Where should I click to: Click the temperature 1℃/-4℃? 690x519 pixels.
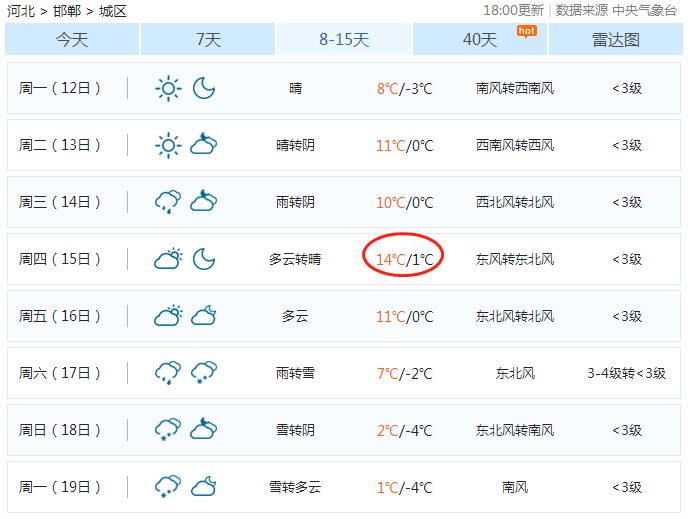[405, 488]
